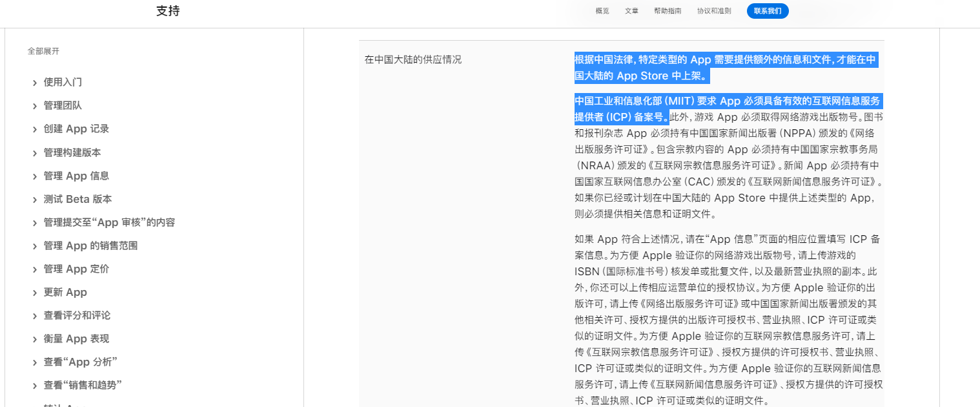The height and width of the screenshot is (407, 980).
Task: Click the blue 联系我们 button
Action: pos(767,11)
